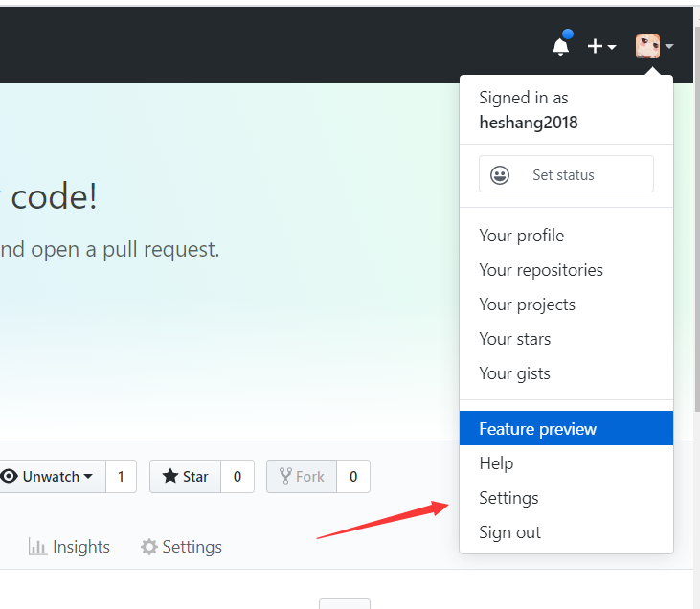This screenshot has width=700, height=609.
Task: Star the repository
Action: [x=185, y=477]
